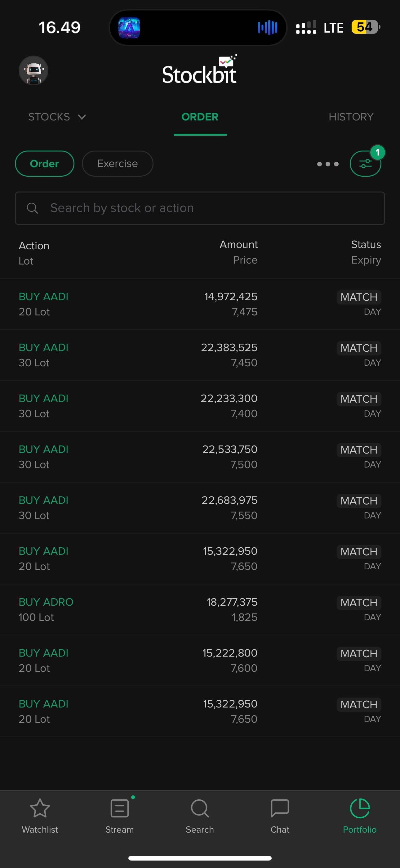Open Search in bottom navigation

click(x=200, y=809)
